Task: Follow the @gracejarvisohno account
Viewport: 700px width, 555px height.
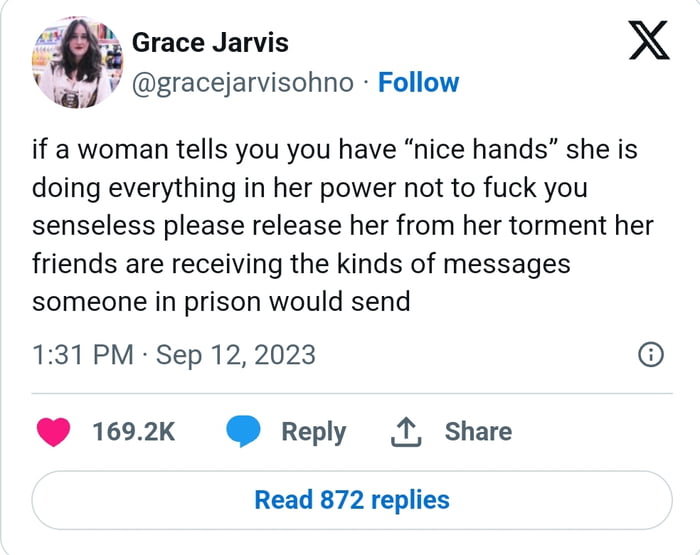Action: (x=418, y=83)
